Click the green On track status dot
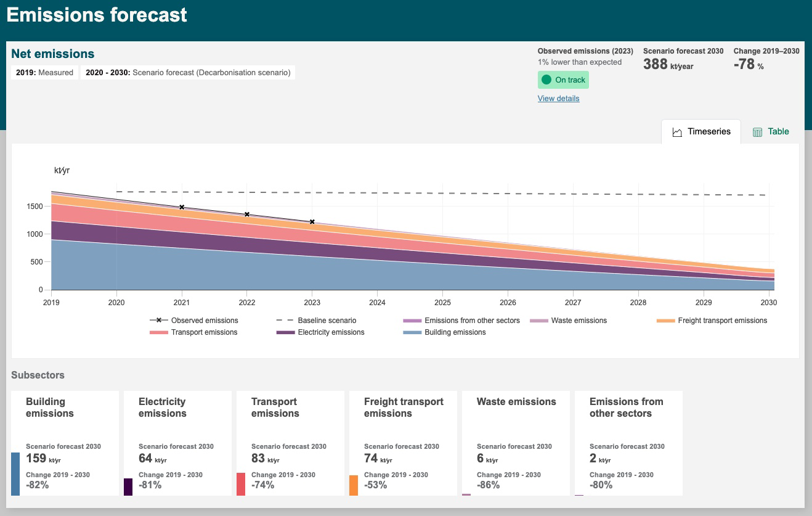This screenshot has width=812, height=516. point(546,80)
